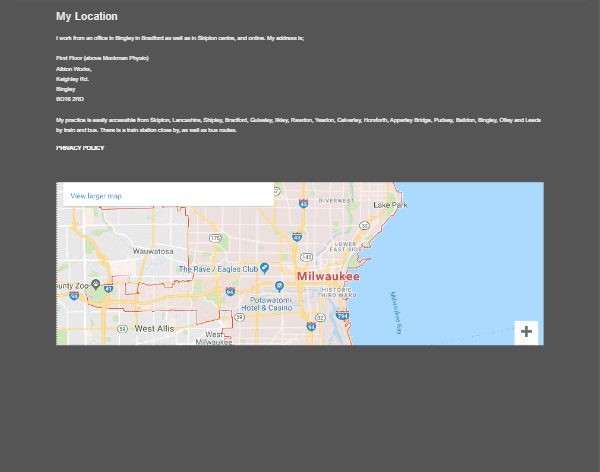The width and height of the screenshot is (600, 472).
Task: Click the Milwaukee city label on map
Action: 328,276
